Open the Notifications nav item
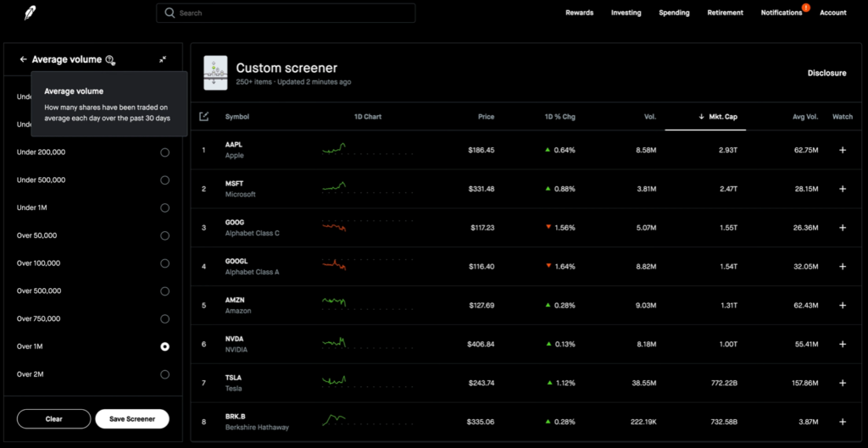868x448 pixels. pyautogui.click(x=781, y=13)
